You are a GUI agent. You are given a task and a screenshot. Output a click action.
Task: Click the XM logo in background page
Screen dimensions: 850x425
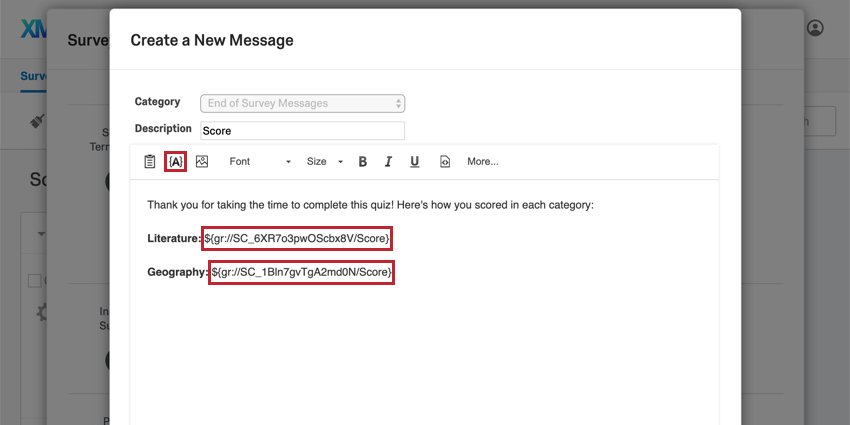click(34, 28)
